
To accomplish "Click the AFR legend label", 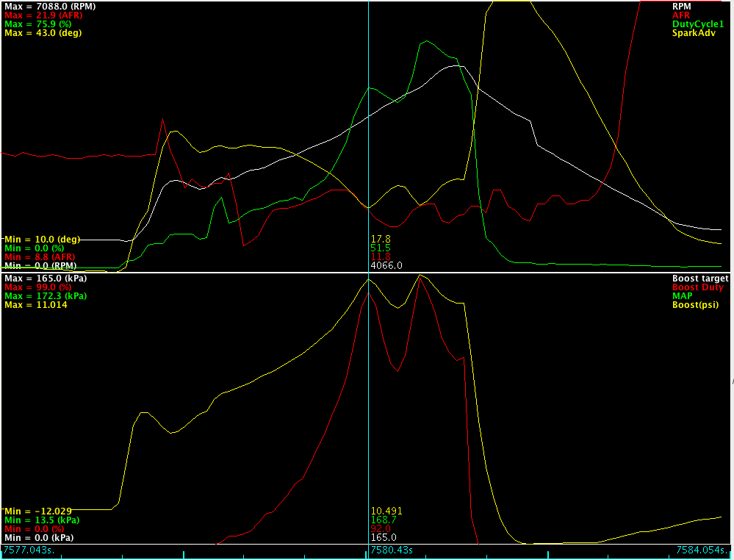I will 681,15.
